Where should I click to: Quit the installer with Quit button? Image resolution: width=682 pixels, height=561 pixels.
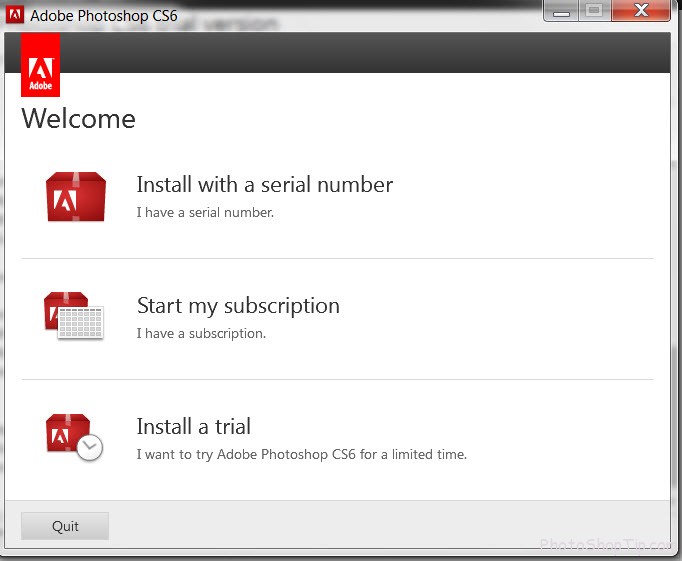[65, 526]
